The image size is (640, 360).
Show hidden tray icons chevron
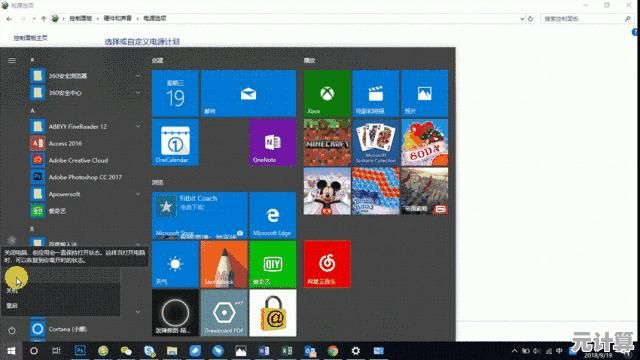pos(515,351)
